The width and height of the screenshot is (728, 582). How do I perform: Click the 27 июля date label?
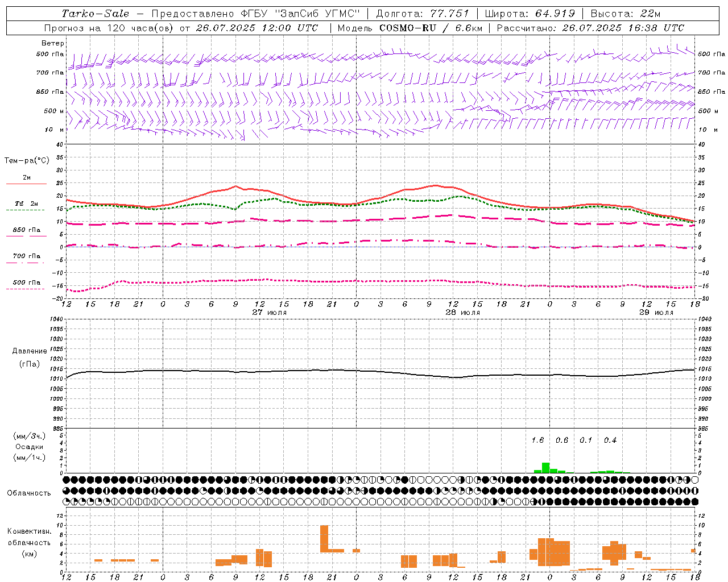click(x=270, y=313)
